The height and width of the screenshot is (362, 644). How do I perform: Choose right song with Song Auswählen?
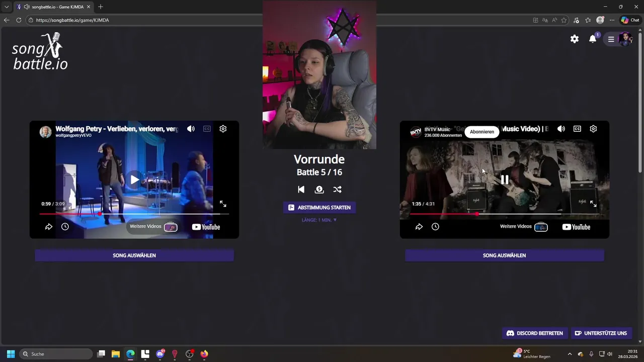click(505, 255)
